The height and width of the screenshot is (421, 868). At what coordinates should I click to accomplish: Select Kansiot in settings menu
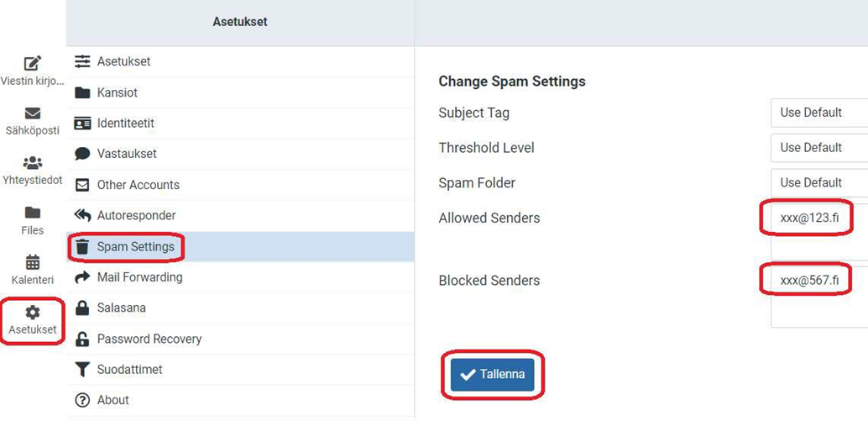point(118,92)
